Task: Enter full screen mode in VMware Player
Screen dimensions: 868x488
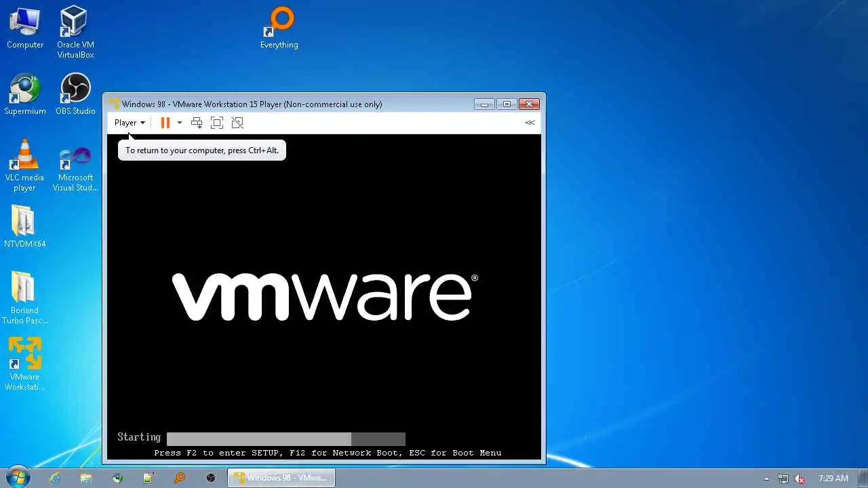Action: coord(217,123)
